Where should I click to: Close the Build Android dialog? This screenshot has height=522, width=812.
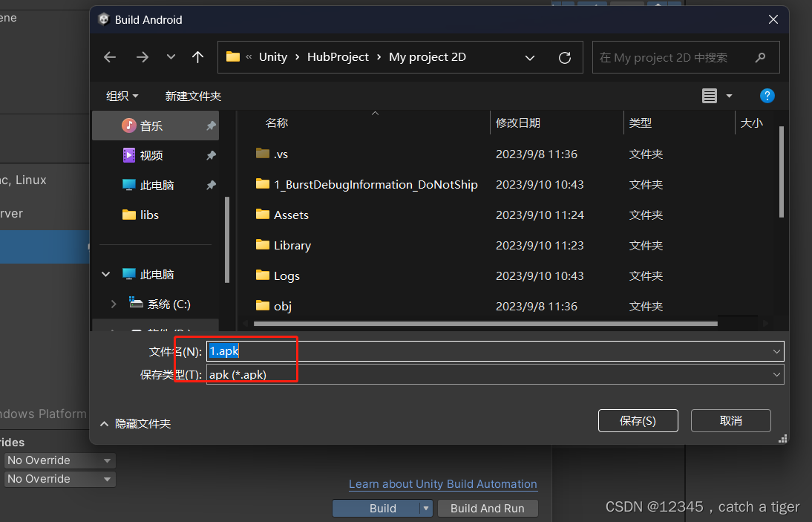pyautogui.click(x=773, y=20)
